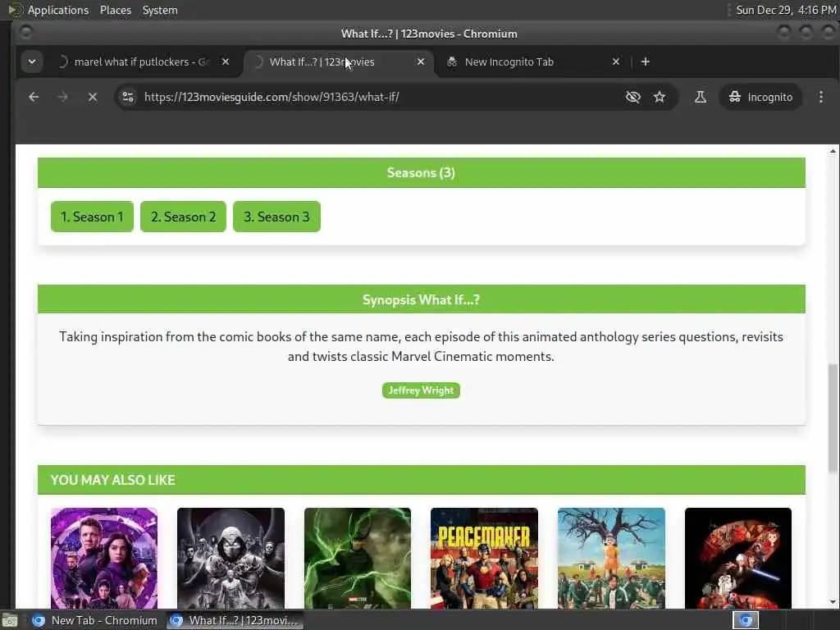This screenshot has height=630, width=840.
Task: Click the synopsis paragraph text
Action: [x=421, y=347]
